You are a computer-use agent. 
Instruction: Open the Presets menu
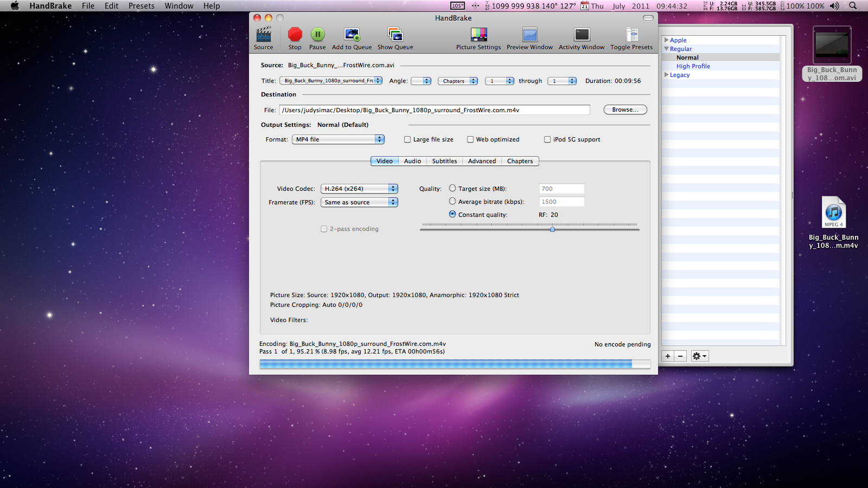142,6
